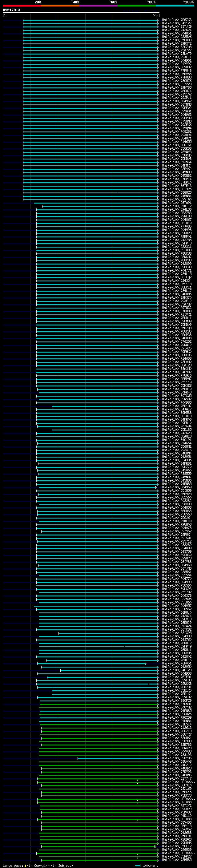Click the AV517913 query name
The width and height of the screenshot is (197, 868).
coord(11,10)
